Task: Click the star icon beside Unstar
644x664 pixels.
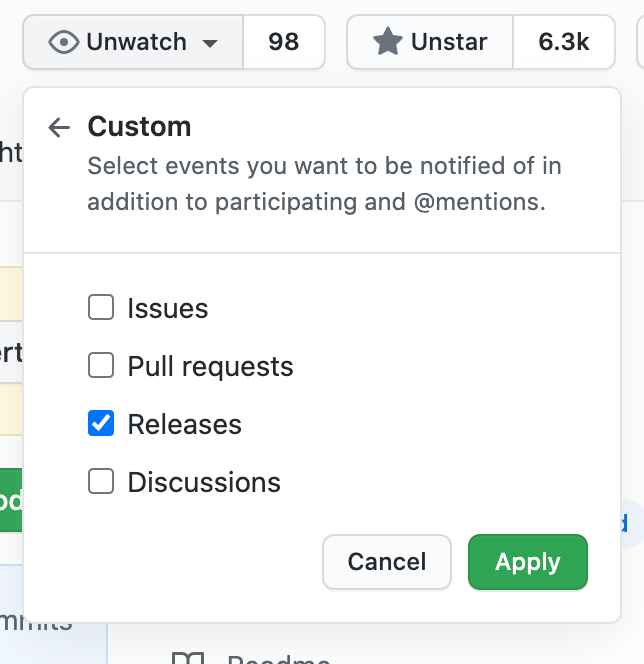Action: pyautogui.click(x=387, y=42)
